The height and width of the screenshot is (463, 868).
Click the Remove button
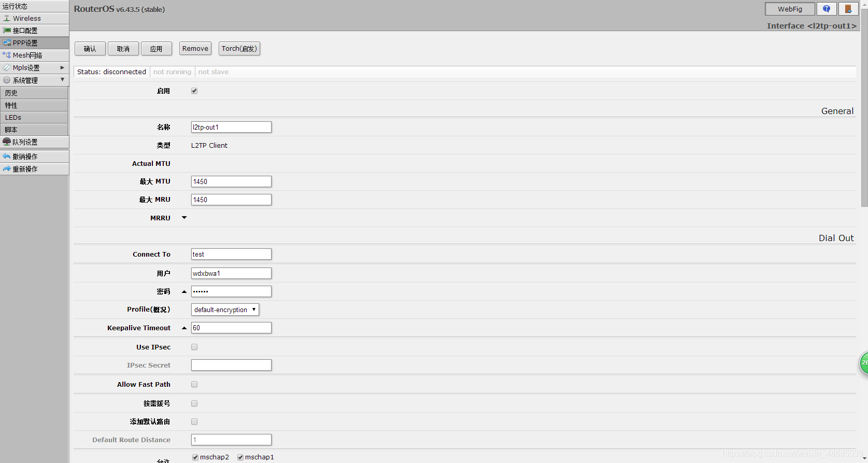(x=195, y=49)
